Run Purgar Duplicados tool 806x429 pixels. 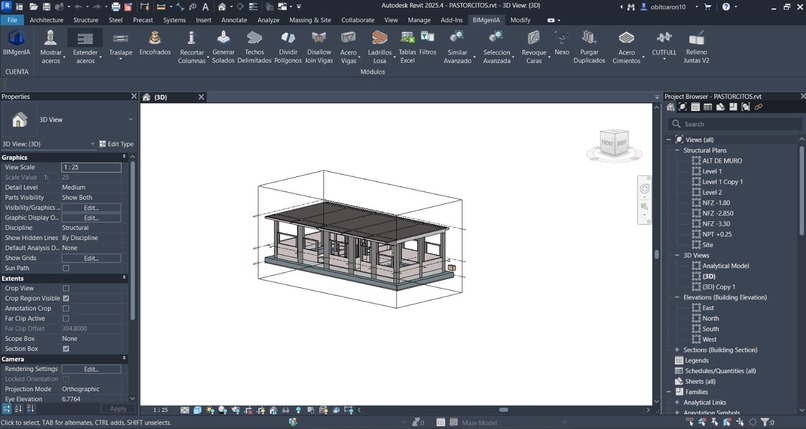tap(589, 46)
